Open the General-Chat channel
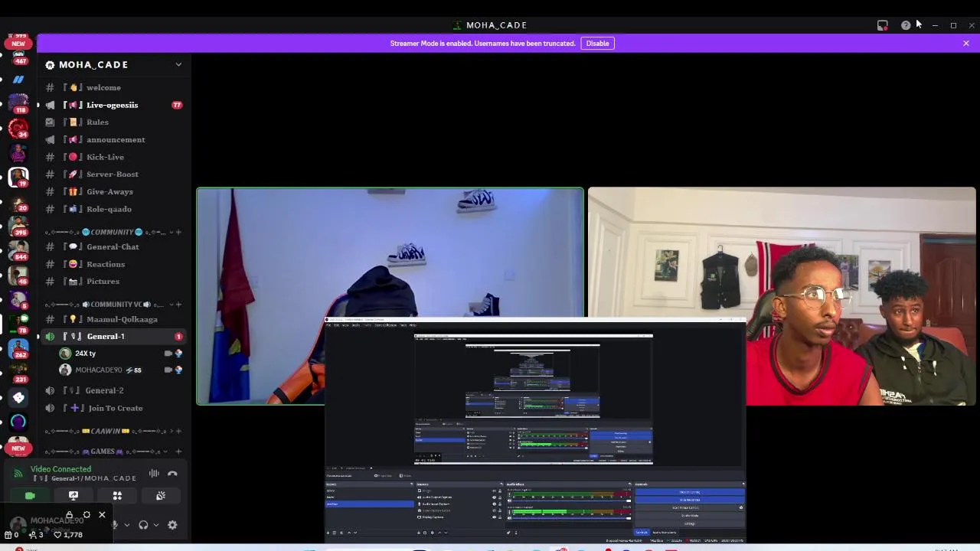 [115, 246]
